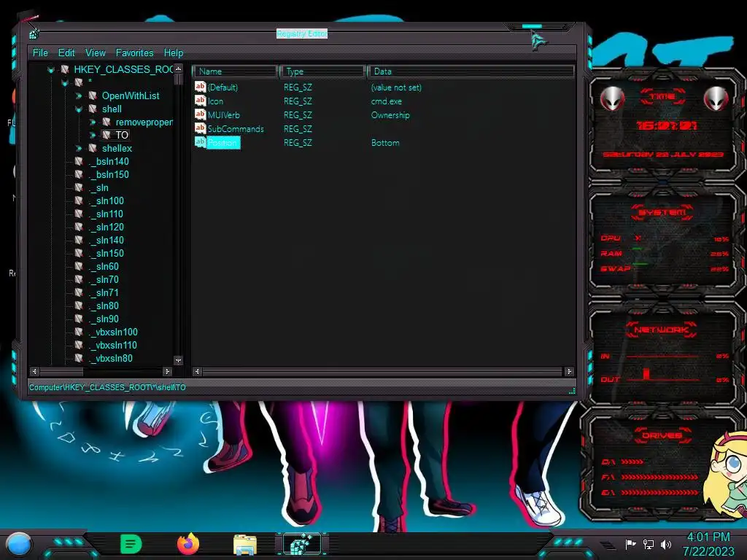
Task: Select the ._vbxsln110 key
Action: point(113,345)
